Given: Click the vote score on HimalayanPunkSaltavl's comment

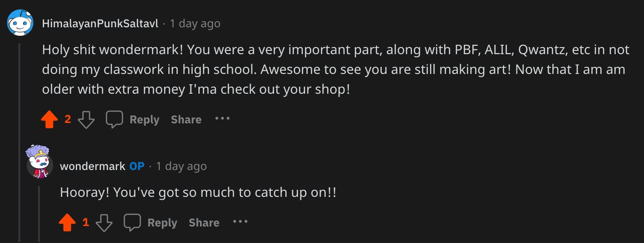Looking at the screenshot, I should [x=68, y=120].
